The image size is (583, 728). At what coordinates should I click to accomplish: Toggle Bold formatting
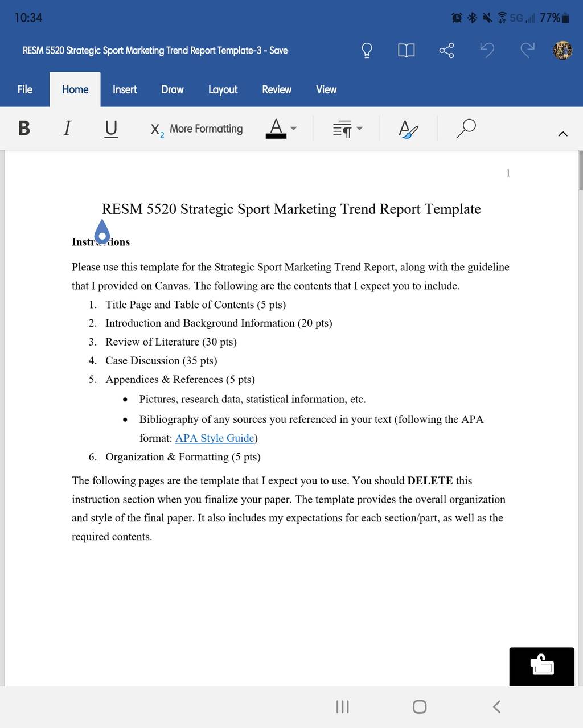pos(24,128)
